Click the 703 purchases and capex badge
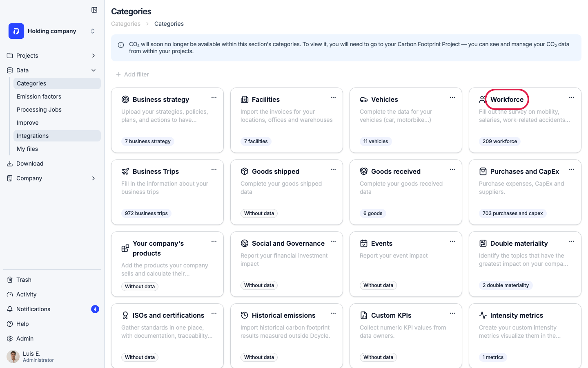Screen dimensions: 588x368 513,213
